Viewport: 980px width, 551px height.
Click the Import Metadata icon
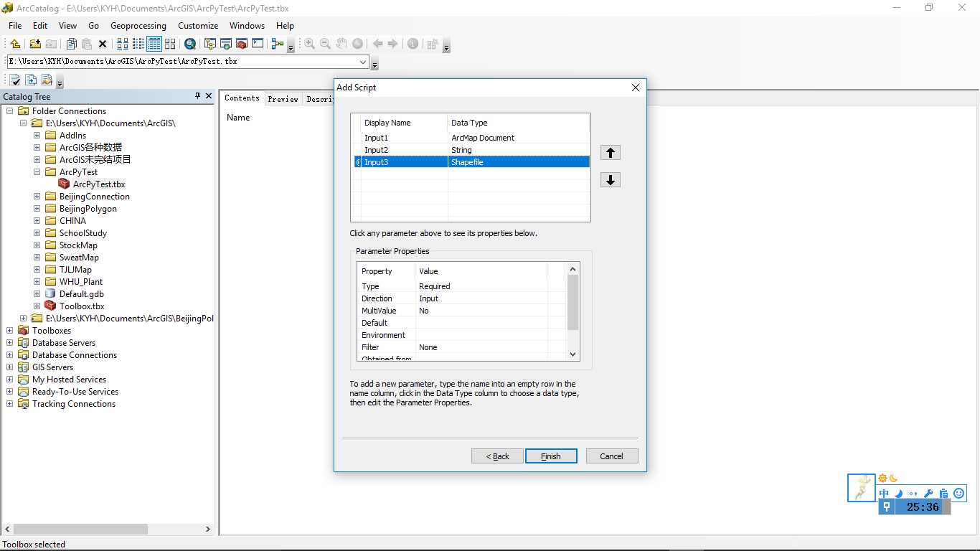coord(47,80)
